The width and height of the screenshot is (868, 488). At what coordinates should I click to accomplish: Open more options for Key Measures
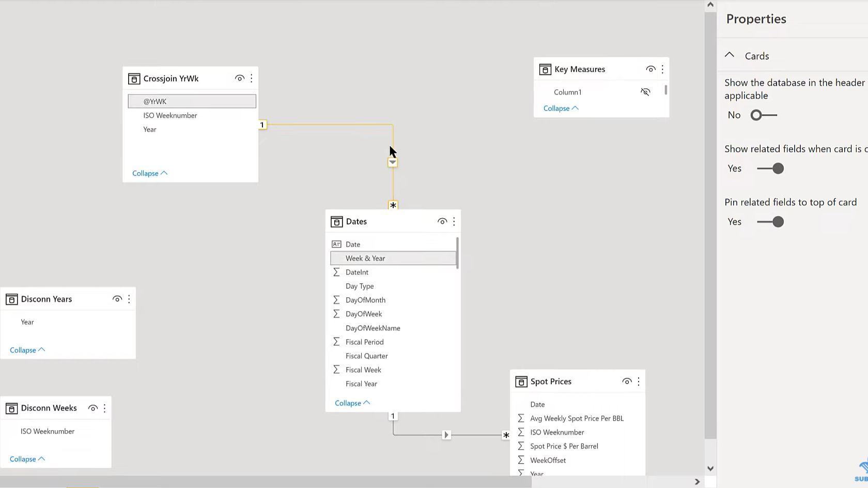click(x=662, y=69)
